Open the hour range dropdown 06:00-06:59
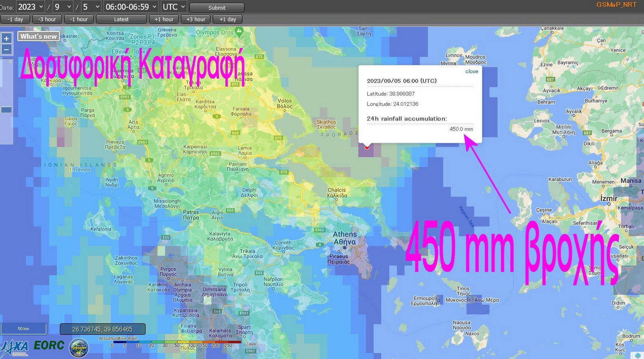Image resolution: width=644 pixels, height=359 pixels. pos(131,7)
